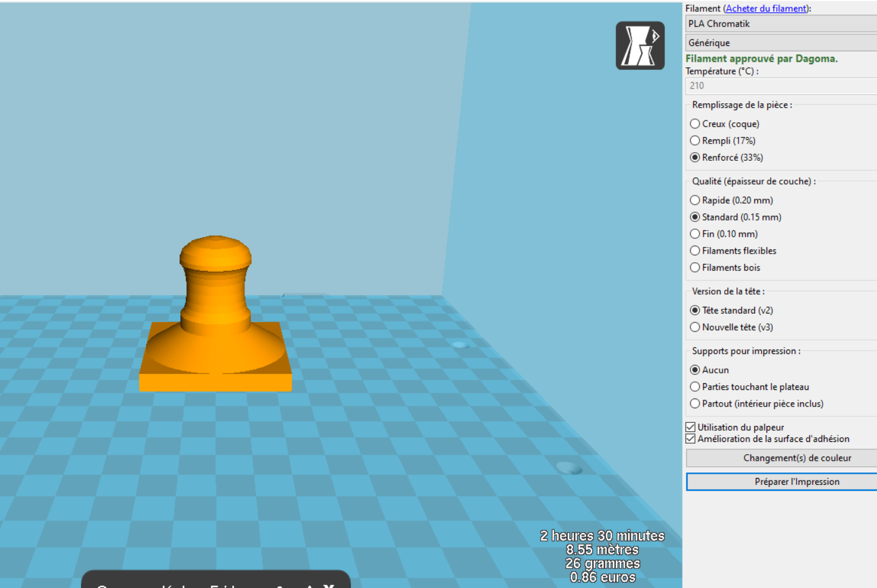Image resolution: width=877 pixels, height=588 pixels.
Task: Set quality to 'Rapide (0.20 mm)'
Action: point(695,200)
